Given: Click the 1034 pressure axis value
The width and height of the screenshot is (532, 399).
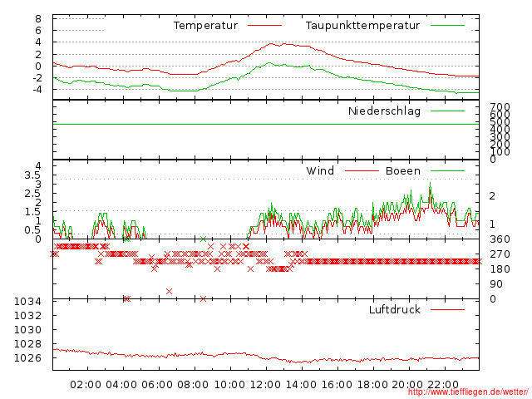Looking at the screenshot, I should [27, 301].
